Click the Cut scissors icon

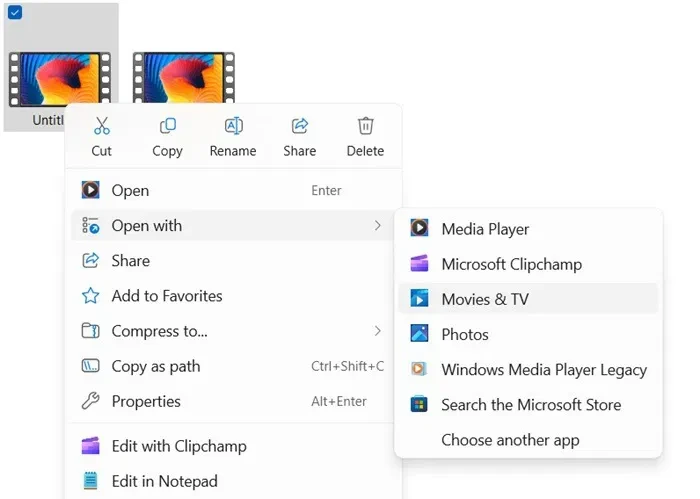coord(102,126)
